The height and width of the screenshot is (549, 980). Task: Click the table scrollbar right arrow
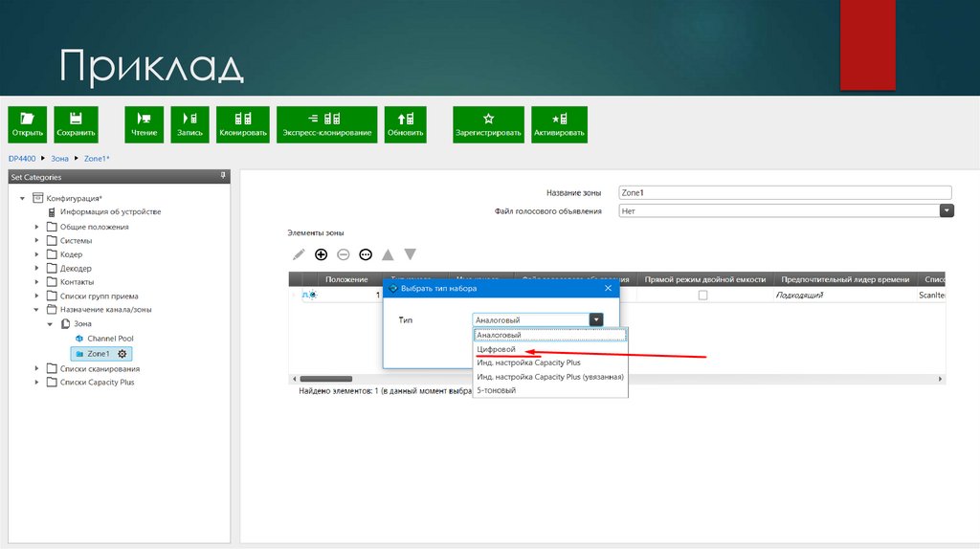click(940, 379)
